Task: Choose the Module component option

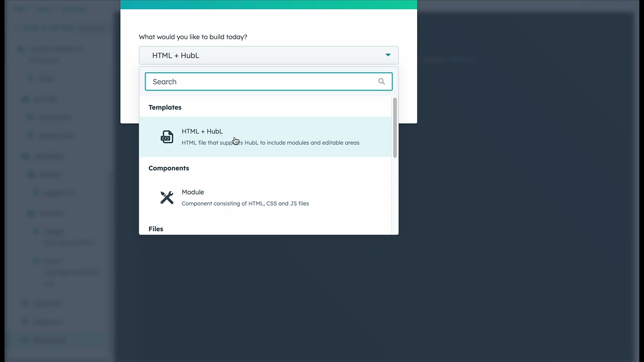Action: (265, 198)
